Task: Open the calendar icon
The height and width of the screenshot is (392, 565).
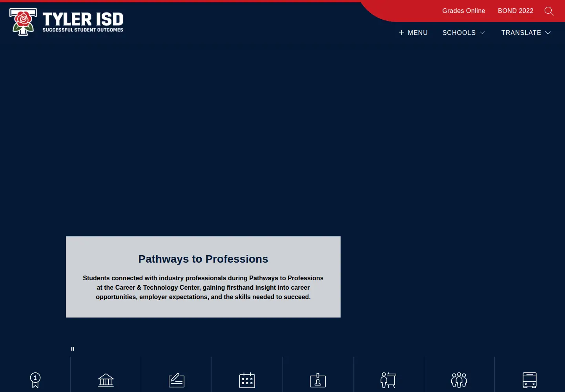Action: pyautogui.click(x=247, y=380)
